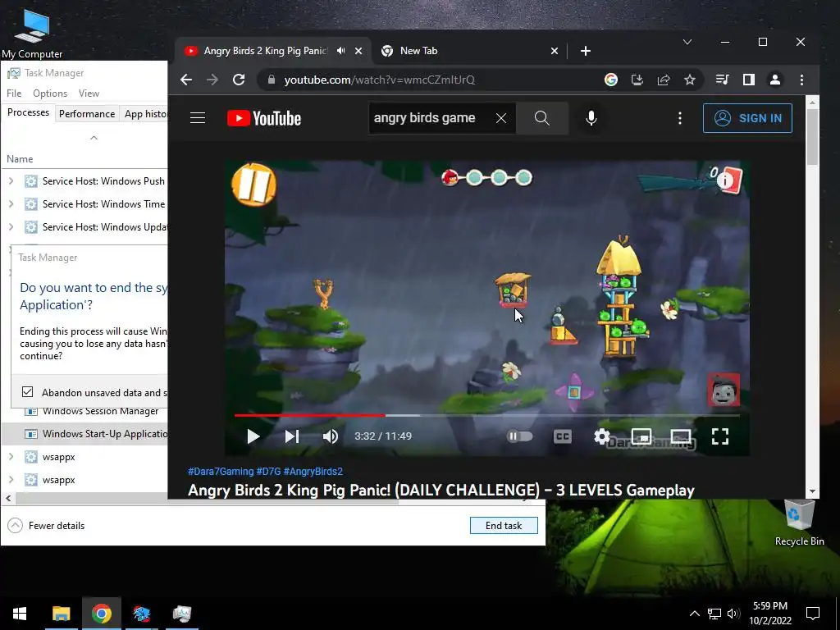Install app via address bar icon
The height and width of the screenshot is (630, 840).
coord(637,80)
